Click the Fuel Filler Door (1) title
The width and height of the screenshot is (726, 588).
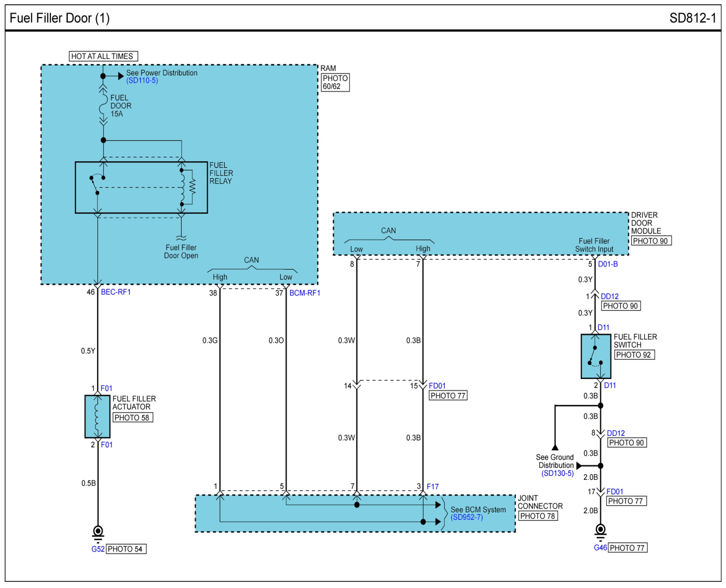pos(60,18)
